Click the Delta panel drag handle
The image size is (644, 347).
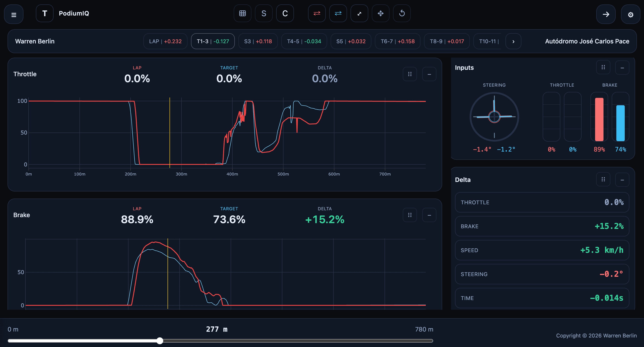tap(603, 179)
